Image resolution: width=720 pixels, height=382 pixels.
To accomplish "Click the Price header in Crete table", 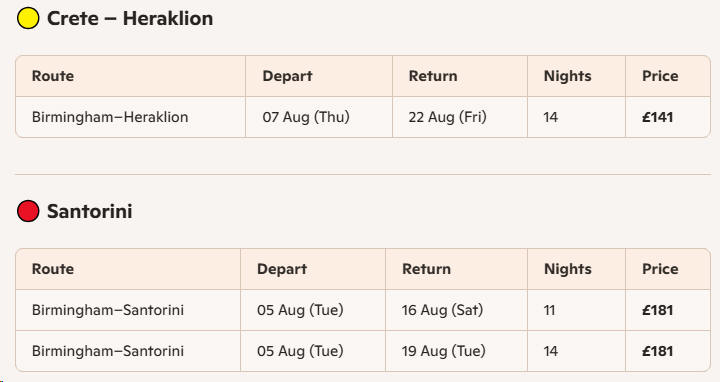I will point(660,76).
